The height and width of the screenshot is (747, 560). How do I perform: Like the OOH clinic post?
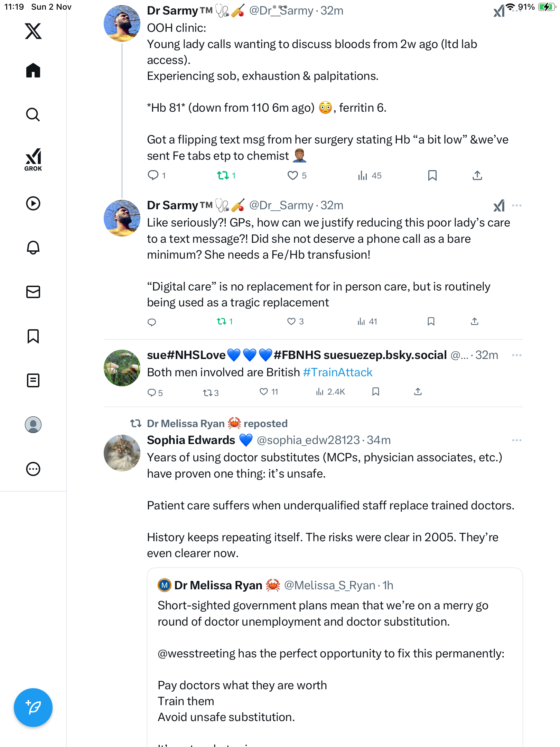tap(293, 175)
